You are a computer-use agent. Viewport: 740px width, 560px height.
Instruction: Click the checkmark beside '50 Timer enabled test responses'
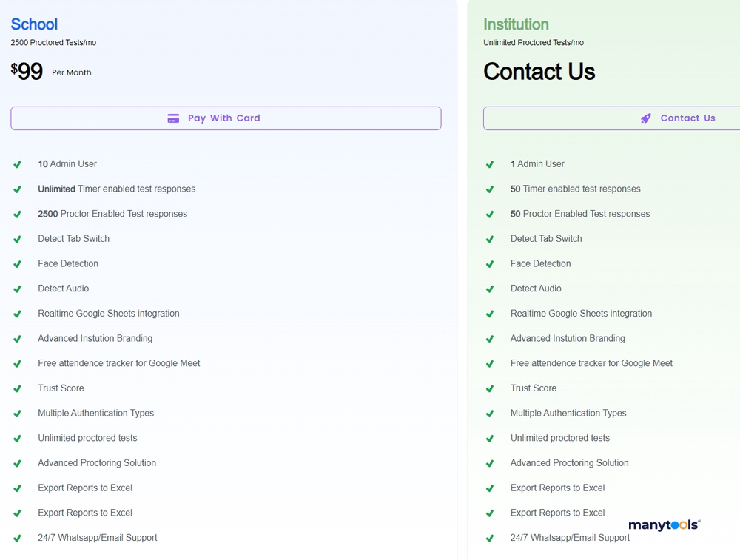(490, 189)
